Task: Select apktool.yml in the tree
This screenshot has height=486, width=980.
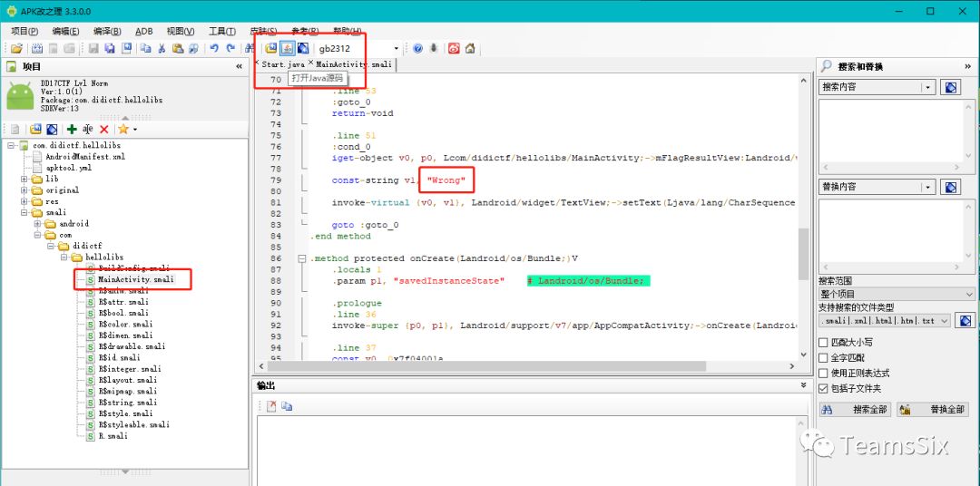Action: (69, 168)
